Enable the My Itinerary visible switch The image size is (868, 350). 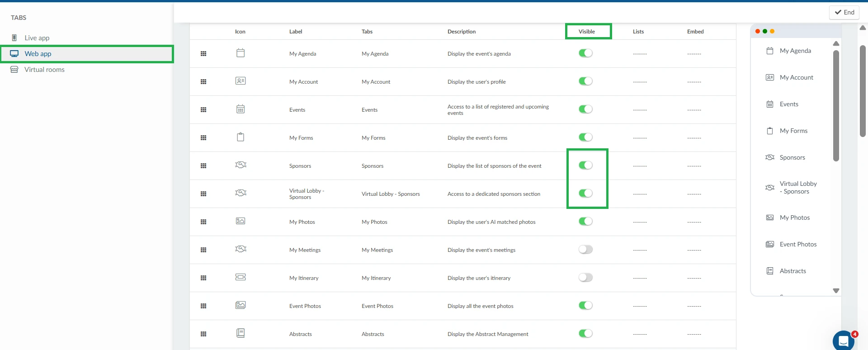coord(585,278)
